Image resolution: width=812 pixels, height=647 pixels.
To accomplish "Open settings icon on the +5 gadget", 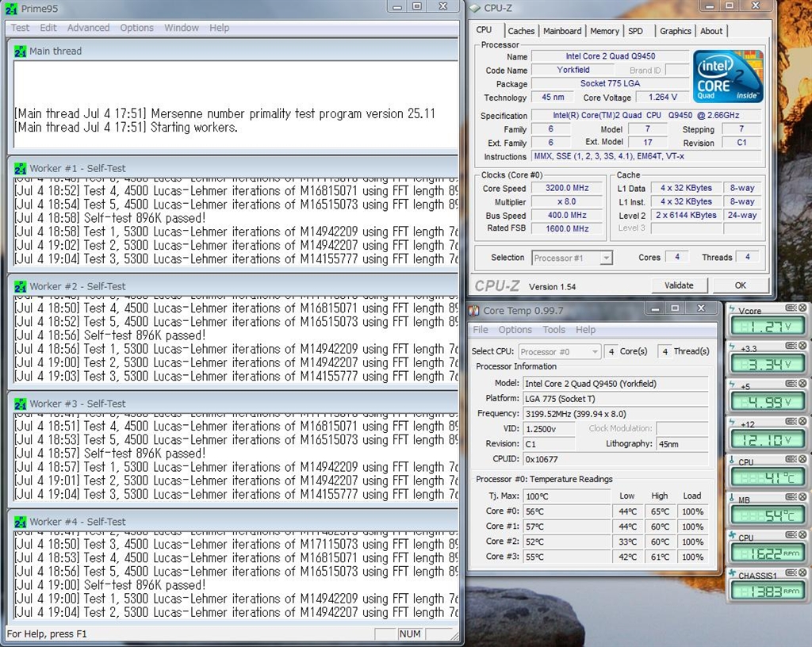I will [x=791, y=383].
